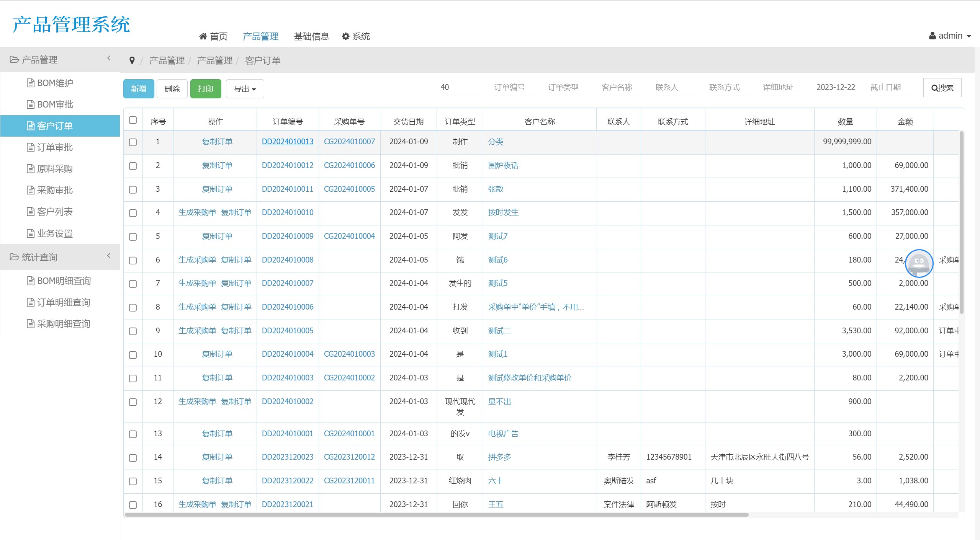This screenshot has width=980, height=540.
Task: Toggle the select-all checkbox in table header
Action: point(133,120)
